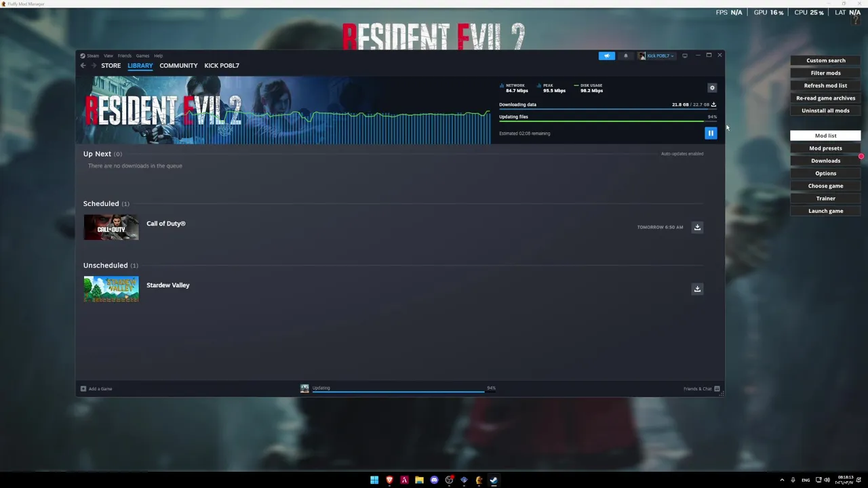Go to the STORE tab
868x488 pixels.
click(x=111, y=66)
